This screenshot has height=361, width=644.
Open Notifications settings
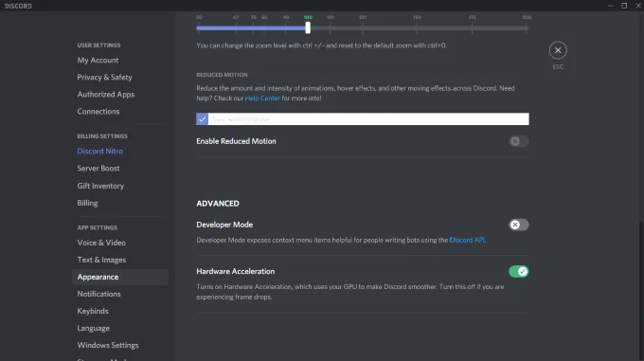point(98,294)
